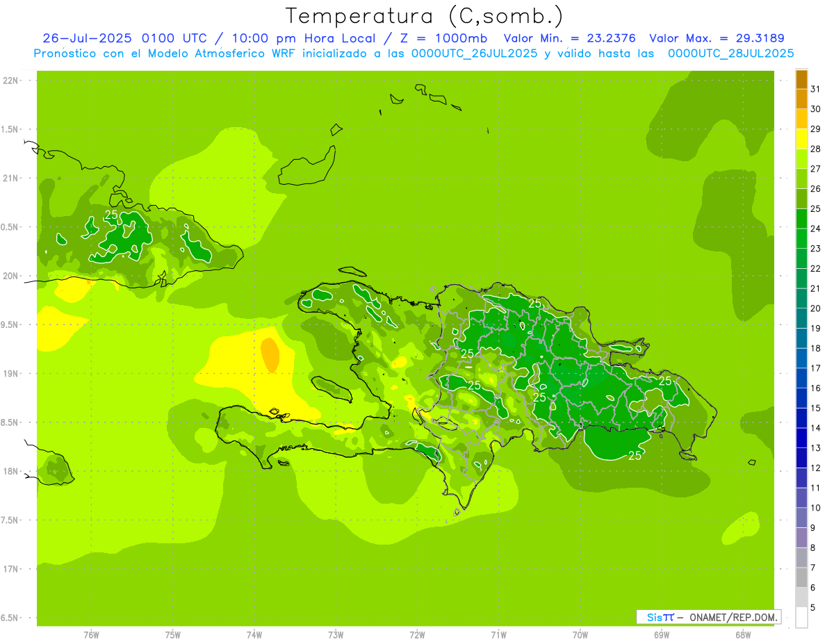Click legend value label 26
Image resolution: width=834 pixels, height=644 pixels.
tap(815, 189)
